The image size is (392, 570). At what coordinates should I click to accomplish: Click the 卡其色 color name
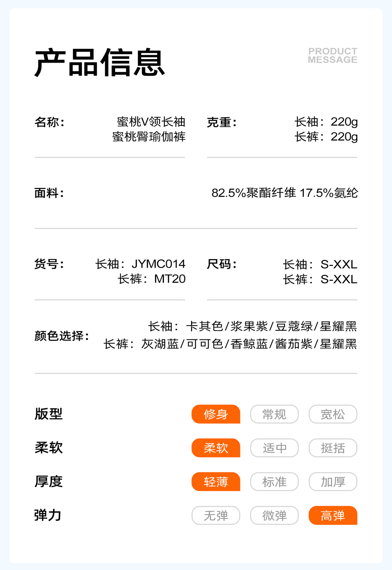pyautogui.click(x=204, y=326)
